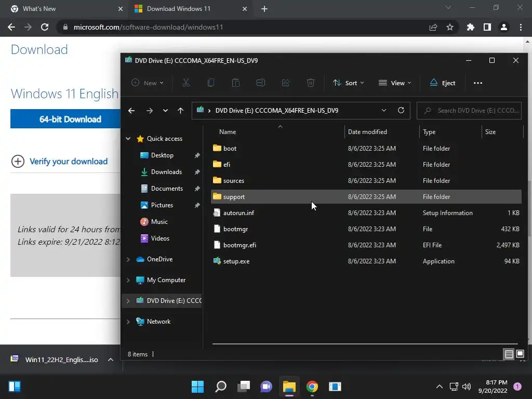532x399 pixels.
Task: Click the 64-bit Download button
Action: point(65,119)
